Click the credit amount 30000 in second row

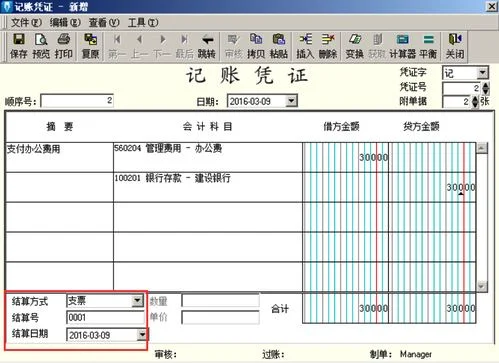pos(461,187)
